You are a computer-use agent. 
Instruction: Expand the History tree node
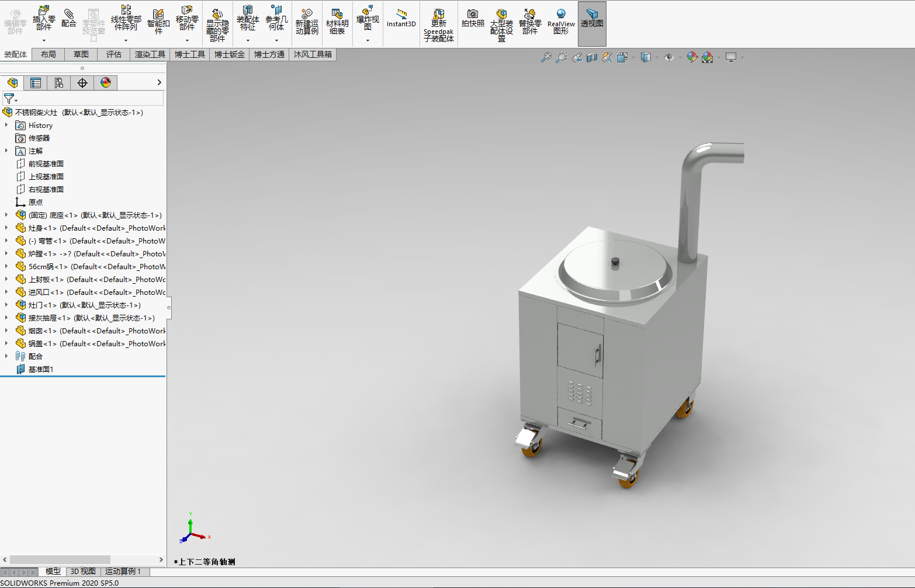click(6, 125)
